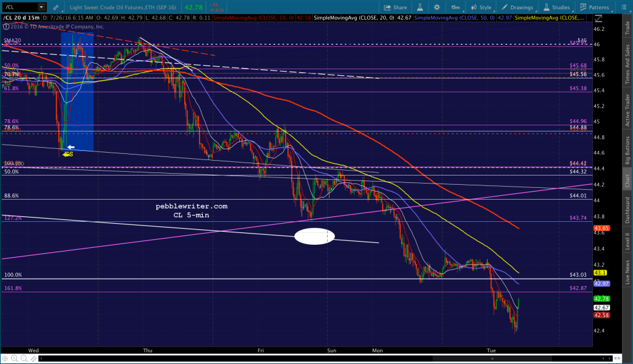Open the Studies menu

(x=556, y=7)
